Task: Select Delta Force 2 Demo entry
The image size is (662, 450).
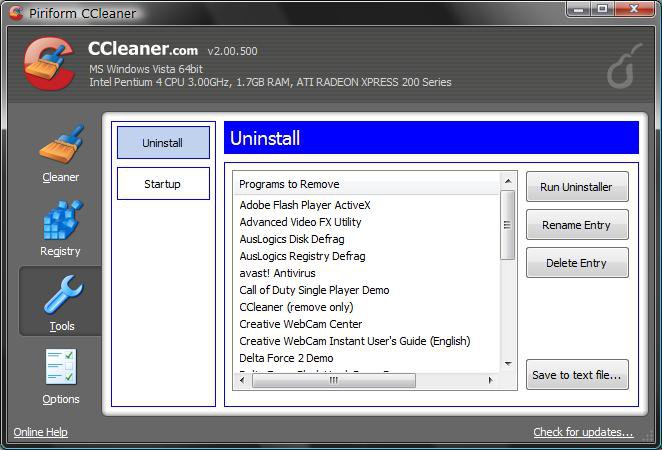Action: (x=286, y=358)
